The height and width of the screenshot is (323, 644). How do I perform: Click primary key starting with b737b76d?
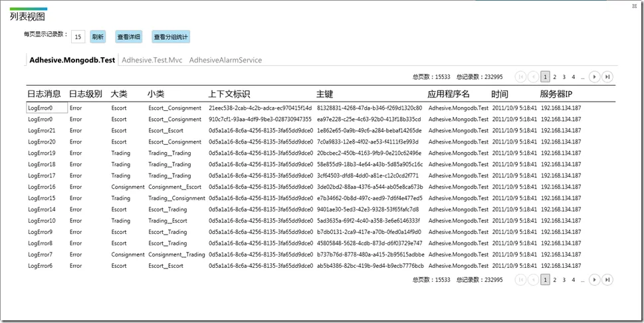tap(371, 255)
